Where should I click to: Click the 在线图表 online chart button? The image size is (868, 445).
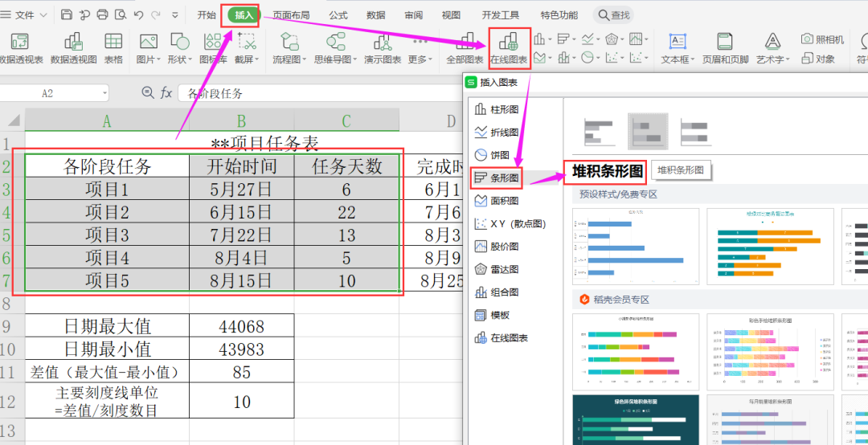pos(509,49)
